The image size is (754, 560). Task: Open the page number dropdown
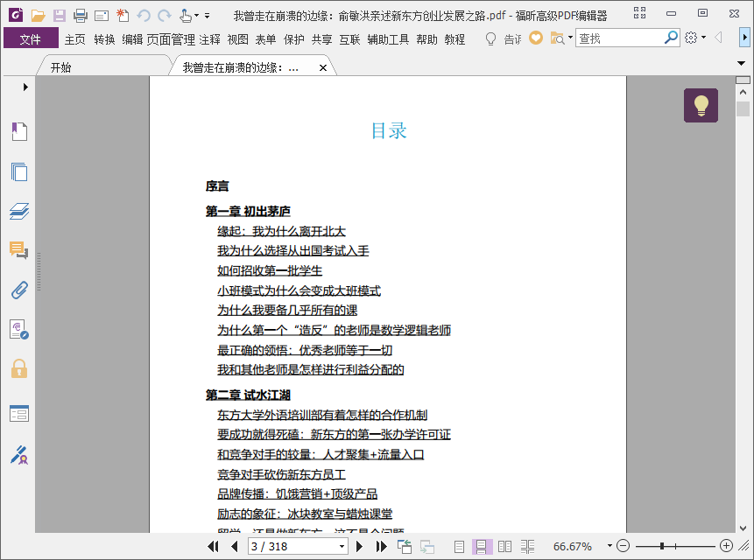point(342,546)
